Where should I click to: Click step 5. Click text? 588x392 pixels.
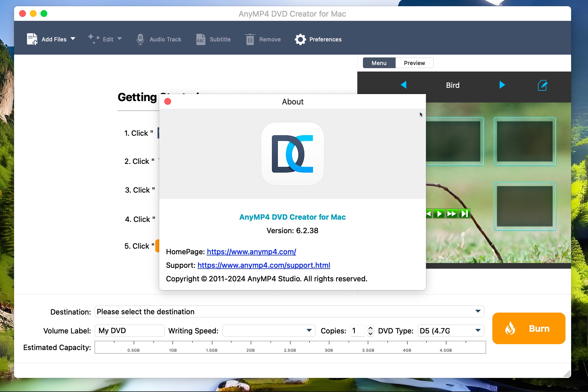(x=139, y=246)
